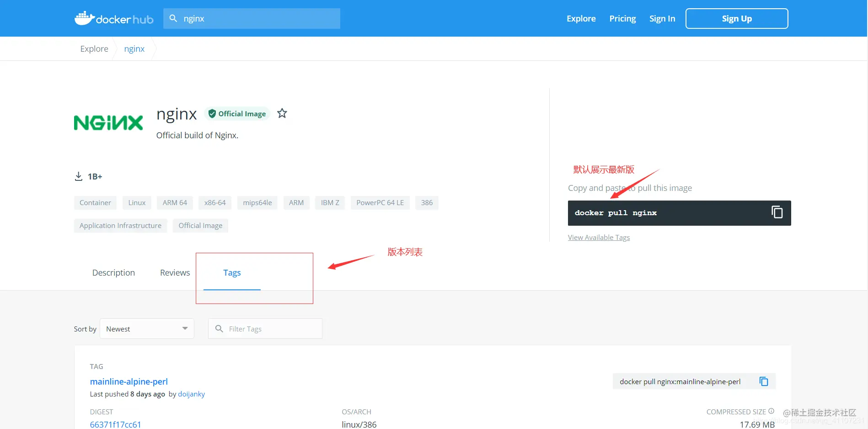
Task: Click the Filter Tags search icon
Action: coord(219,329)
